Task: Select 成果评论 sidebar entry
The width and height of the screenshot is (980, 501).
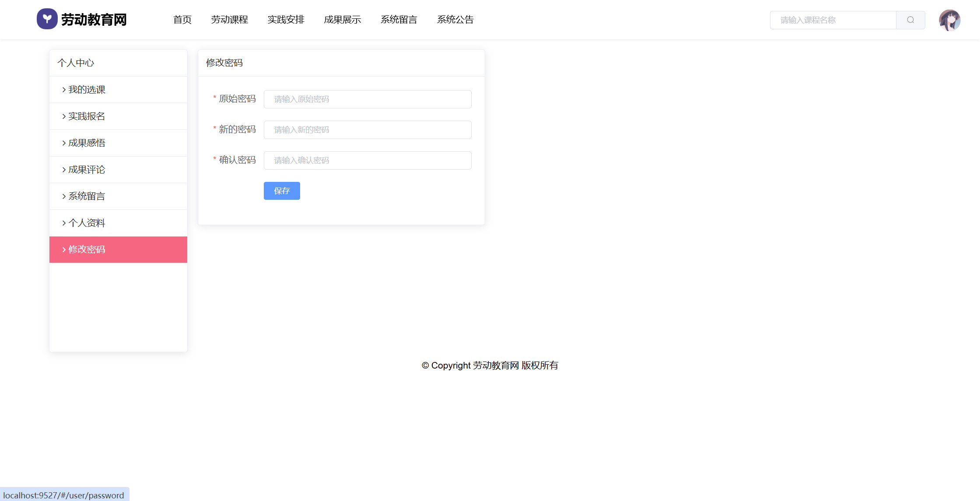Action: click(87, 170)
